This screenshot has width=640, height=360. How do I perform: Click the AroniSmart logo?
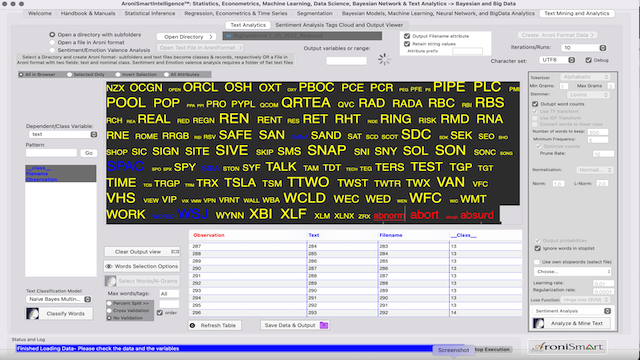[567, 347]
